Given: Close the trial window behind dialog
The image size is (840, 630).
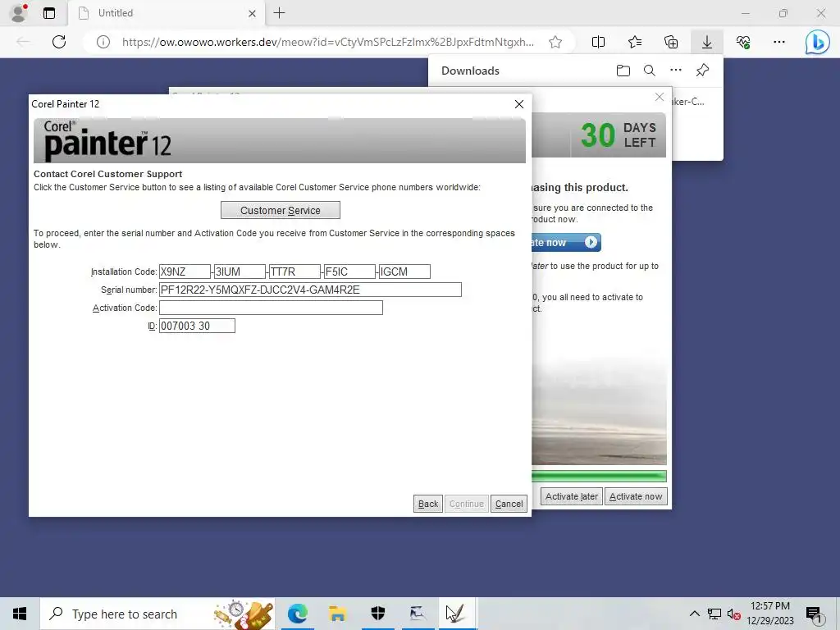Looking at the screenshot, I should coord(660,97).
